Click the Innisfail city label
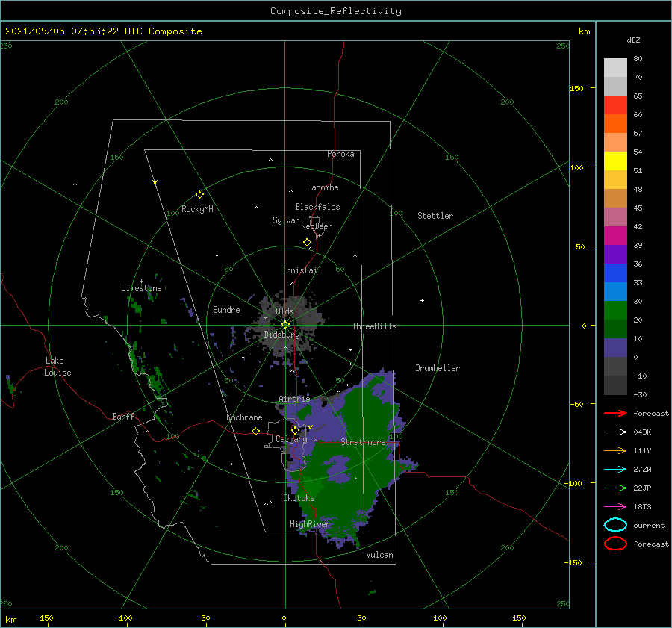This screenshot has height=628, width=672. click(x=302, y=270)
